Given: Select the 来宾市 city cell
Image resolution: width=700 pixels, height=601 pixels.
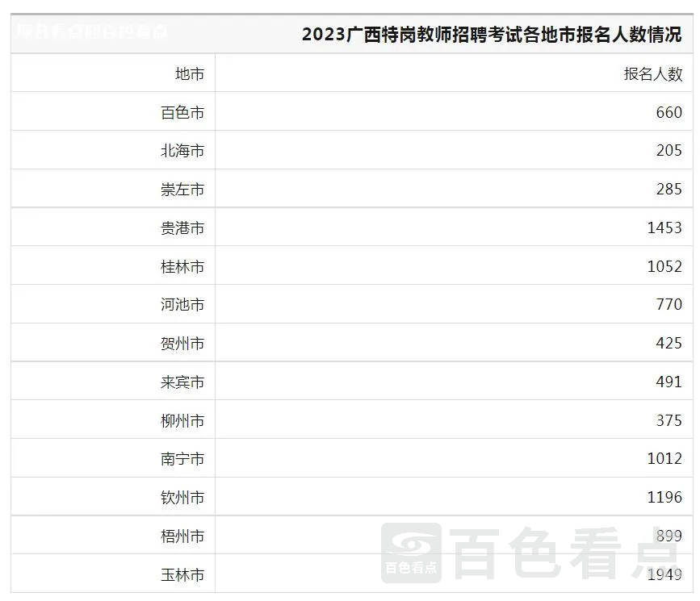Looking at the screenshot, I should (x=182, y=382).
